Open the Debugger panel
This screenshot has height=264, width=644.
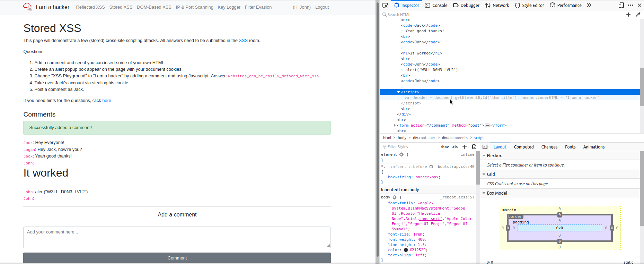tap(466, 5)
